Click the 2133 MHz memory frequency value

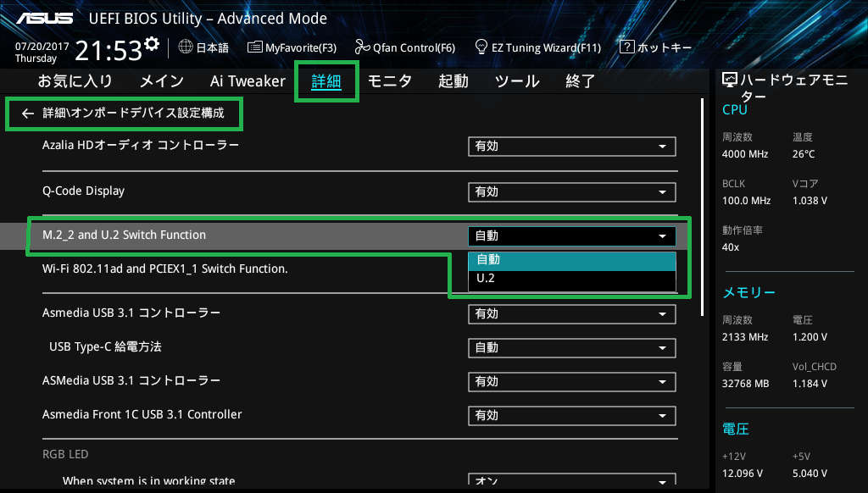click(745, 337)
